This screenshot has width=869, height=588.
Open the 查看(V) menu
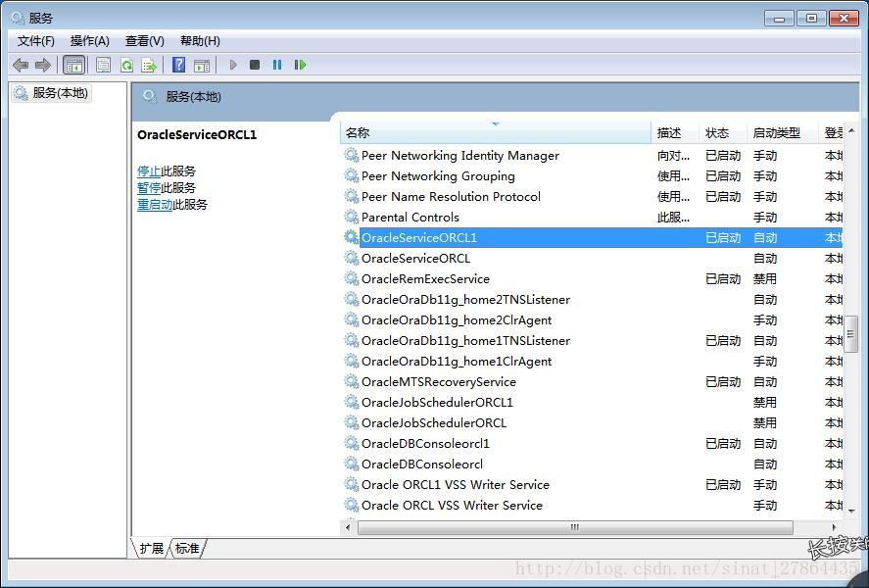145,41
